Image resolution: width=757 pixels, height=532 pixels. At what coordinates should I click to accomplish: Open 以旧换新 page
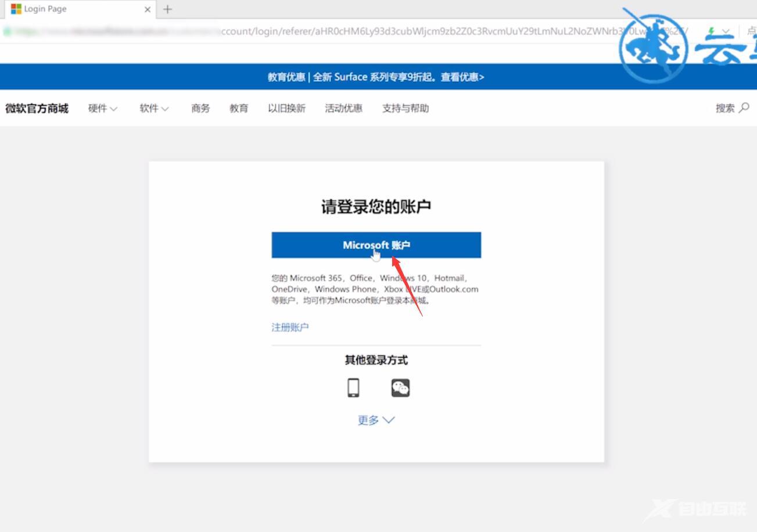(286, 108)
